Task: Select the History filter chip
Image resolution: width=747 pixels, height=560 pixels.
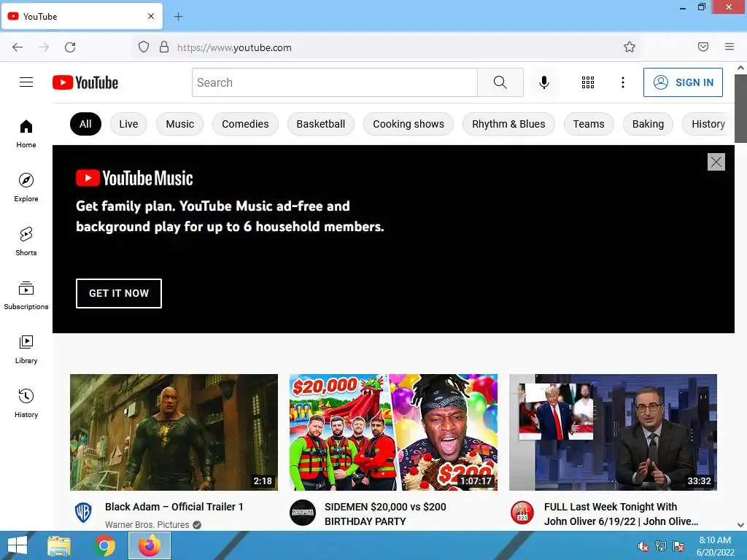Action: 708,124
